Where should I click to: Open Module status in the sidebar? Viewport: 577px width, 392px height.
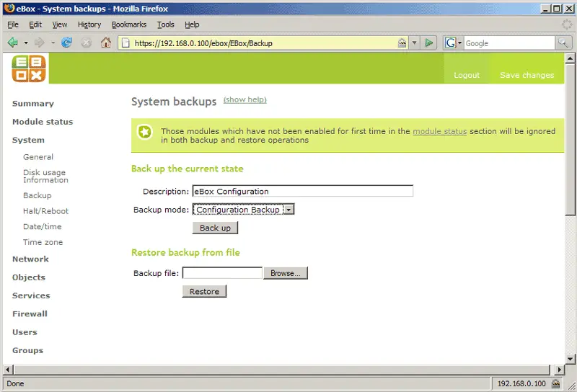tap(43, 122)
